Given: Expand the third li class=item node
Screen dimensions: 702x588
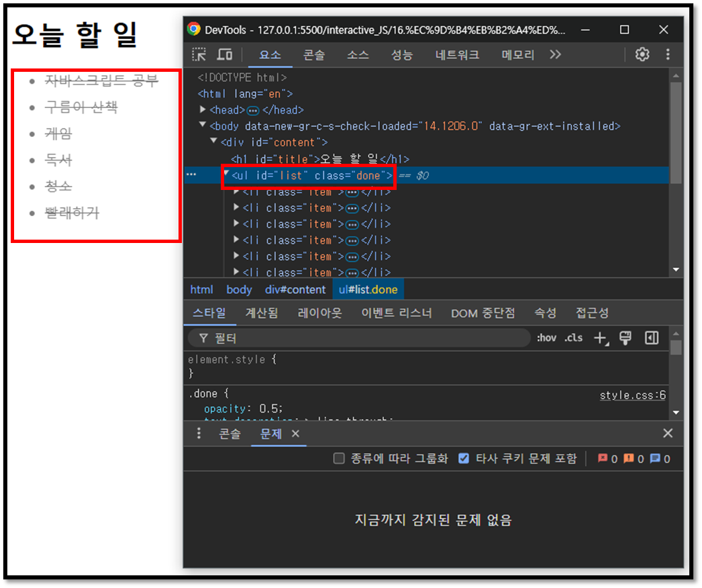Looking at the screenshot, I should tap(236, 223).
